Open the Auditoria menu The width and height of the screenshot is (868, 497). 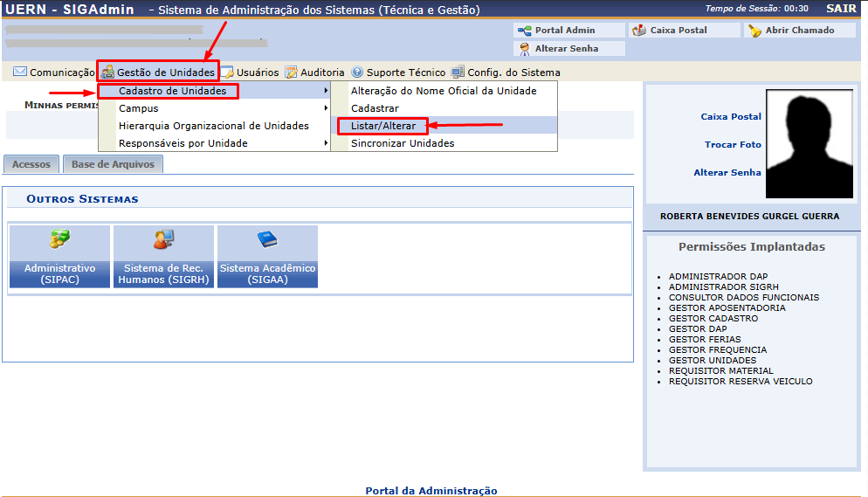pyautogui.click(x=314, y=72)
